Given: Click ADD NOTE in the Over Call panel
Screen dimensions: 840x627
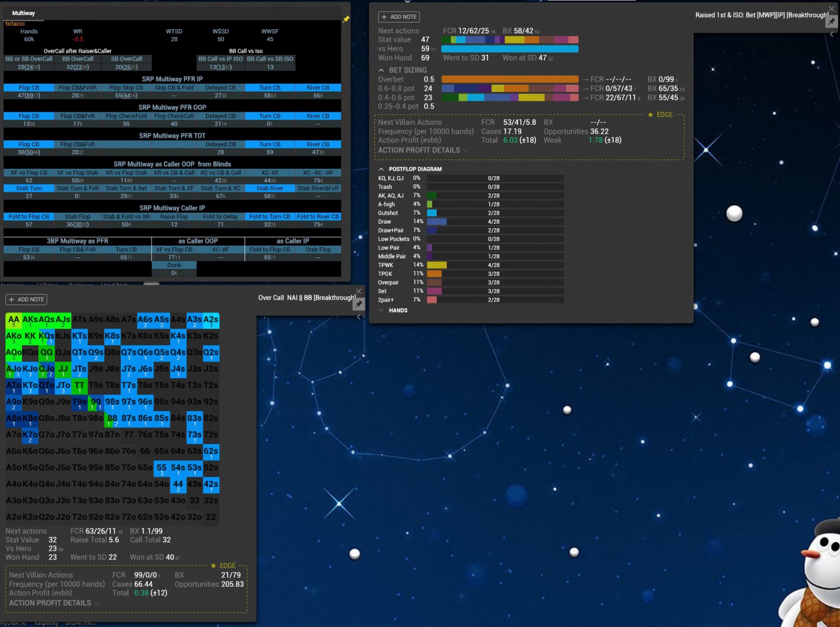Looking at the screenshot, I should coord(26,299).
